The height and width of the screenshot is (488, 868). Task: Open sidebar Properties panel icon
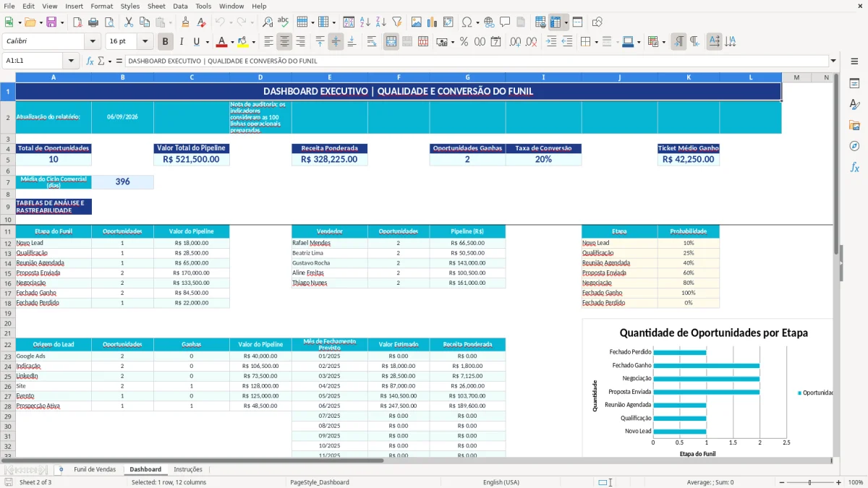pyautogui.click(x=854, y=83)
